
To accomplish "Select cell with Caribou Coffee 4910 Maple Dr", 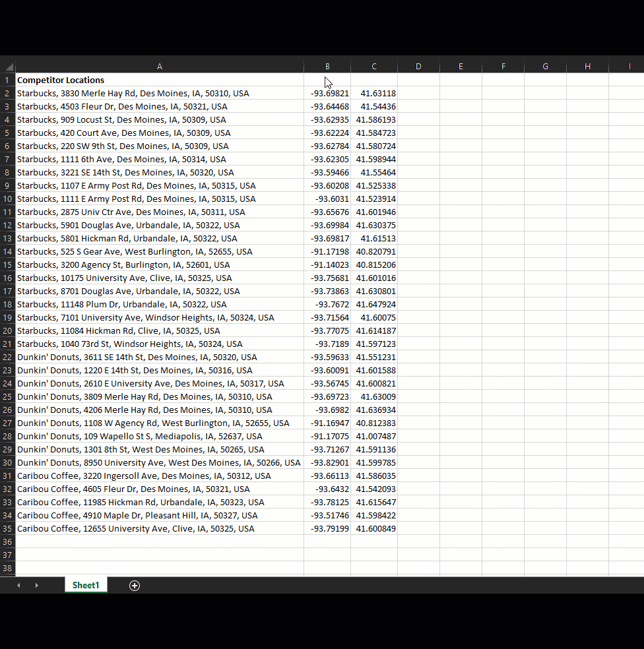I will coord(160,515).
